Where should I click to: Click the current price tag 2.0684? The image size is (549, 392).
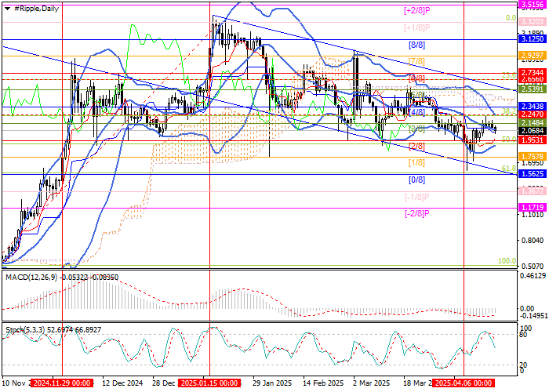(533, 130)
